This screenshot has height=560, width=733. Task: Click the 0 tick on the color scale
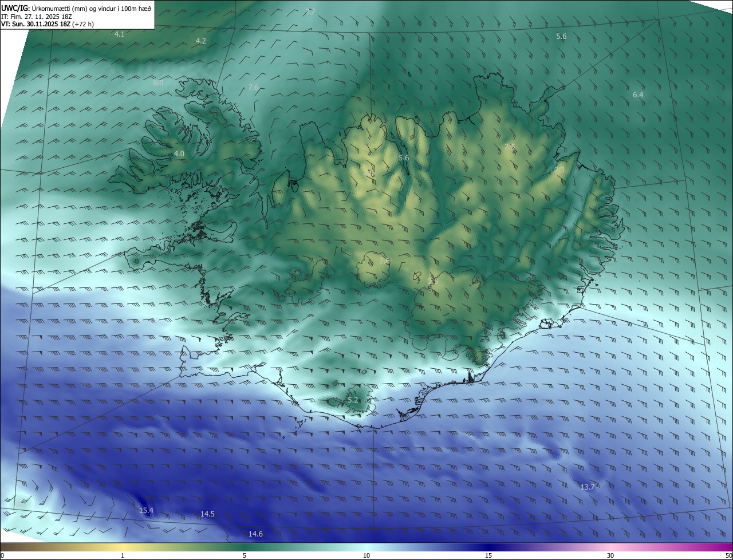pos(2,555)
